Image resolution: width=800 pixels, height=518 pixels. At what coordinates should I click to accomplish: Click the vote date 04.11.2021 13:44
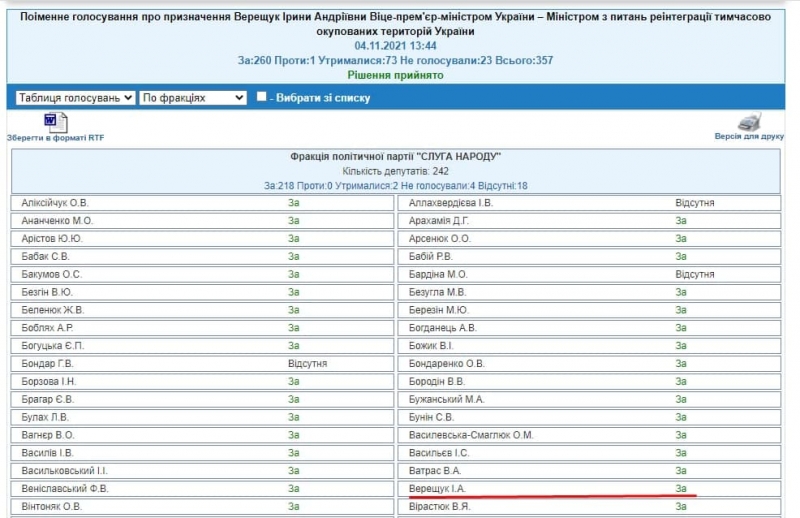395,46
